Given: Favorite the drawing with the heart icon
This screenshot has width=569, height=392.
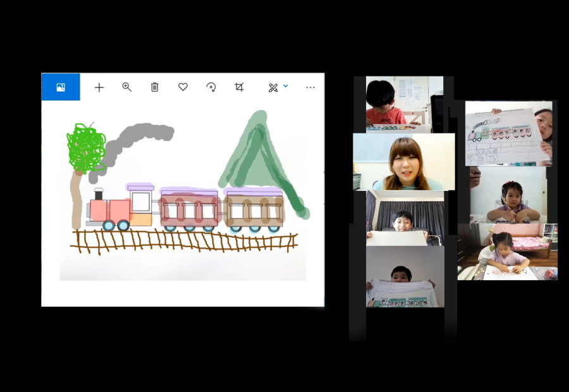Looking at the screenshot, I should [x=182, y=87].
